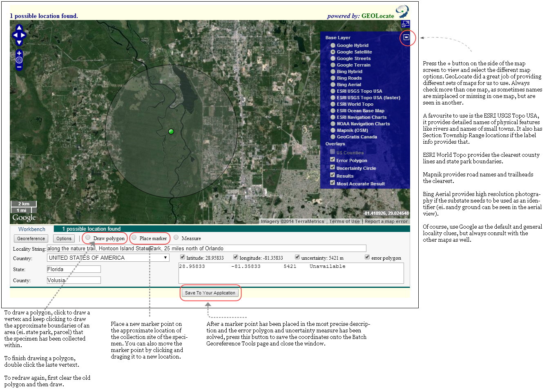The width and height of the screenshot is (549, 392).
Task: Toggle the Results overlay
Action: pos(333,175)
